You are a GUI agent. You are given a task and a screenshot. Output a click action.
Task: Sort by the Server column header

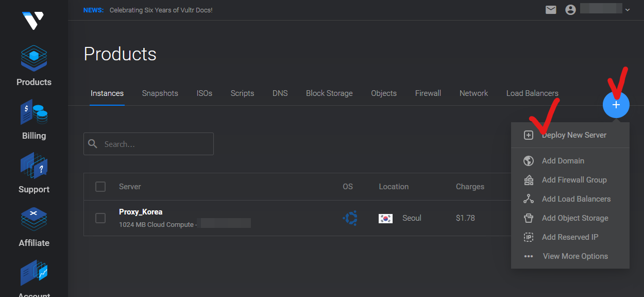point(130,187)
